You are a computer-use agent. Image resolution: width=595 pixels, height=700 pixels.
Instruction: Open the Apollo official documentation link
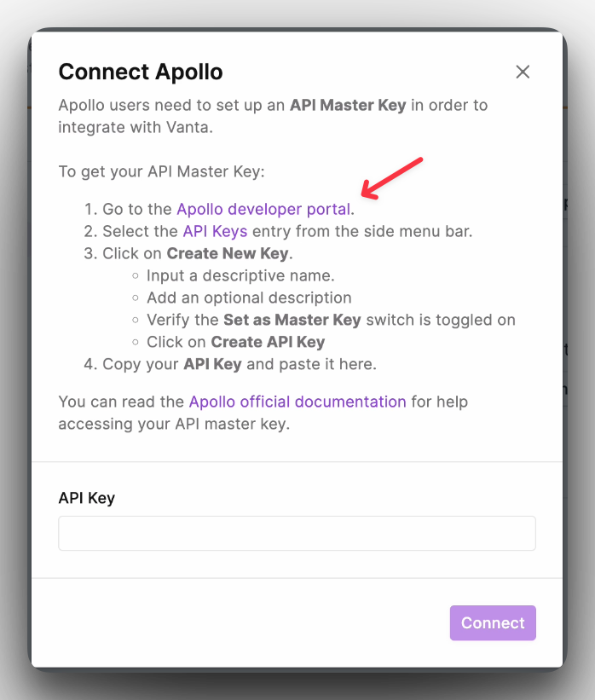pos(297,402)
